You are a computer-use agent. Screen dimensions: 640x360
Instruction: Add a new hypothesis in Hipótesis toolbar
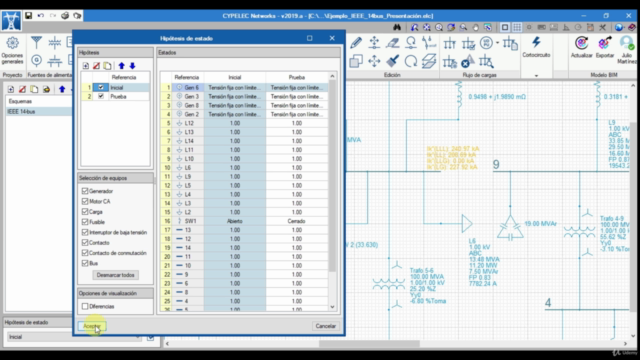[x=86, y=66]
